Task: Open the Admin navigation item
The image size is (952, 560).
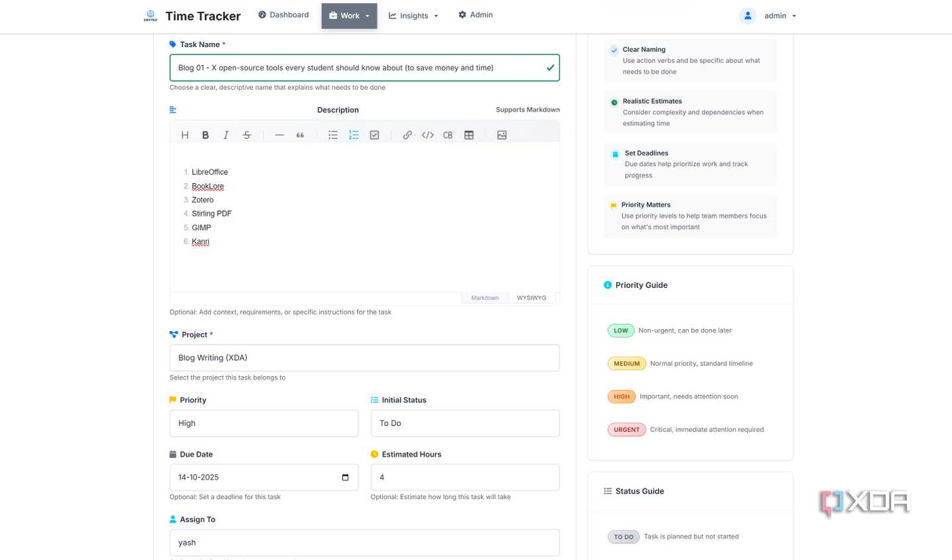Action: point(476,15)
